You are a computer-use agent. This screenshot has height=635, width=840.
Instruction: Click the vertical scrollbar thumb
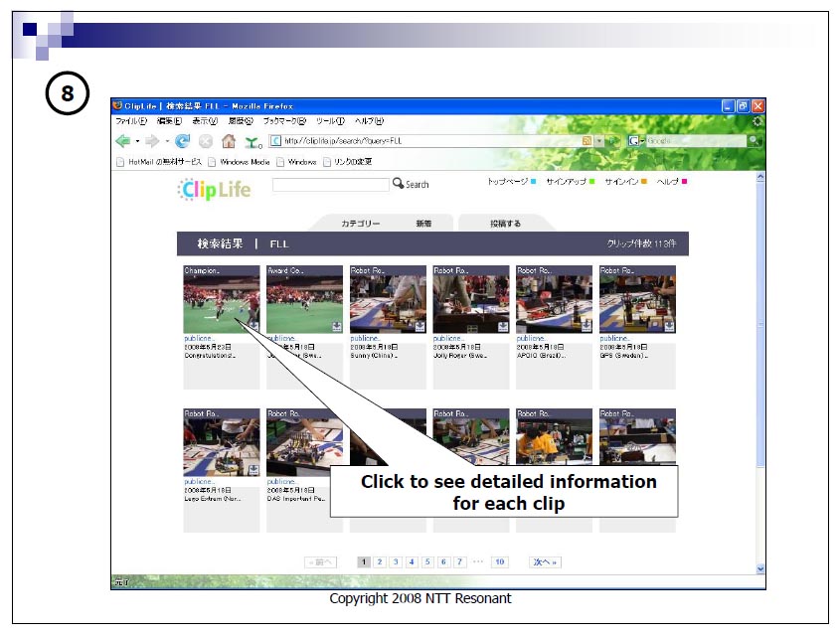coord(760,325)
